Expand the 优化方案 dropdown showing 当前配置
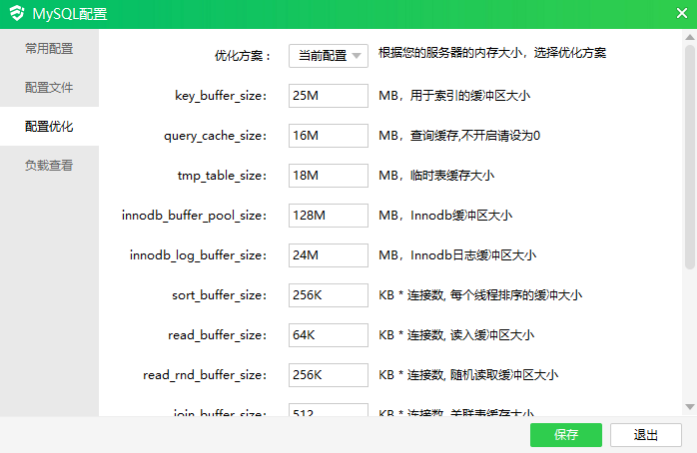697x453 pixels. tap(328, 56)
